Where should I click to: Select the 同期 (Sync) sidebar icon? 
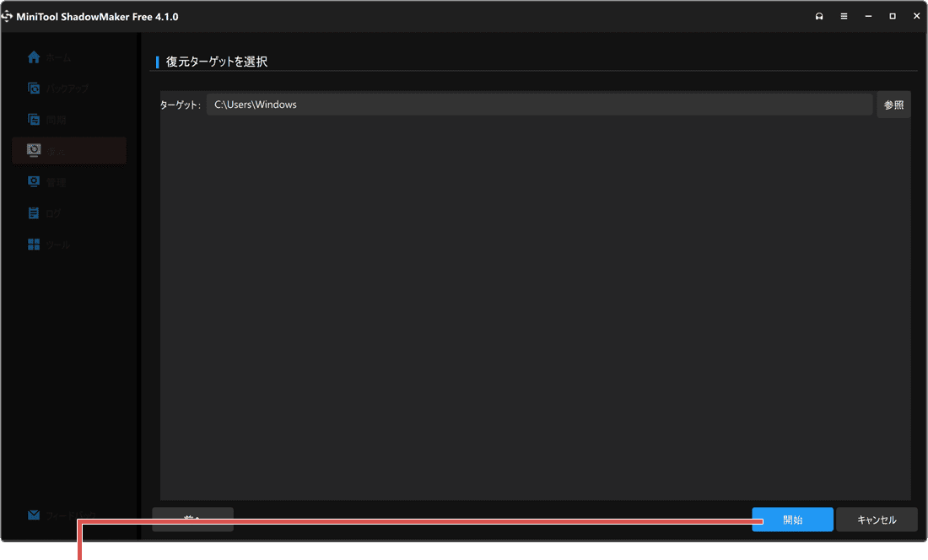click(x=34, y=119)
